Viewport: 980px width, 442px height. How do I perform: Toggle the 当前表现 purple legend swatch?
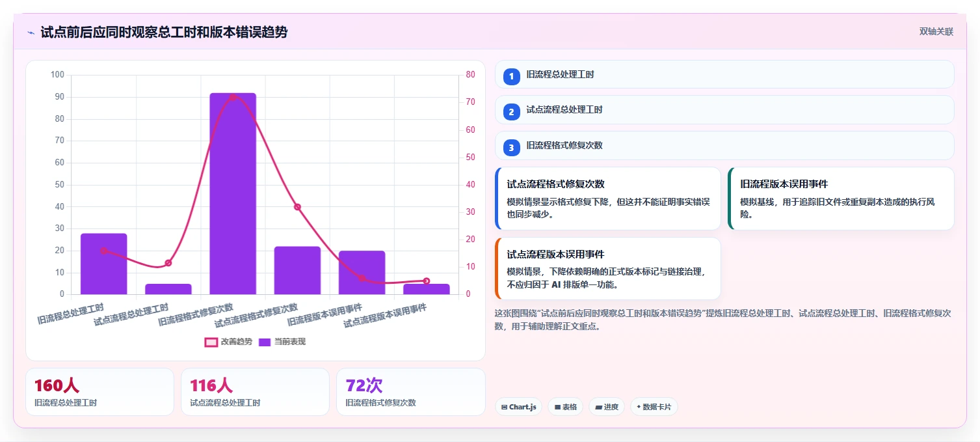click(265, 342)
